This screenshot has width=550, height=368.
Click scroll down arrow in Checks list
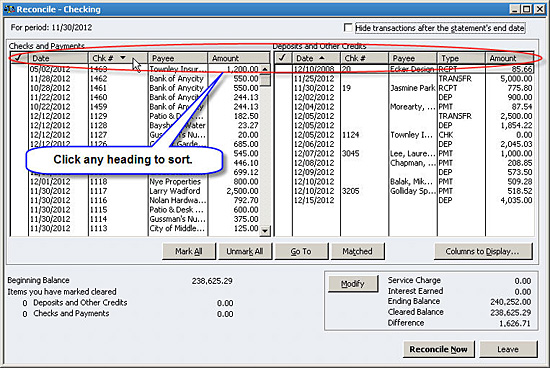[266, 231]
